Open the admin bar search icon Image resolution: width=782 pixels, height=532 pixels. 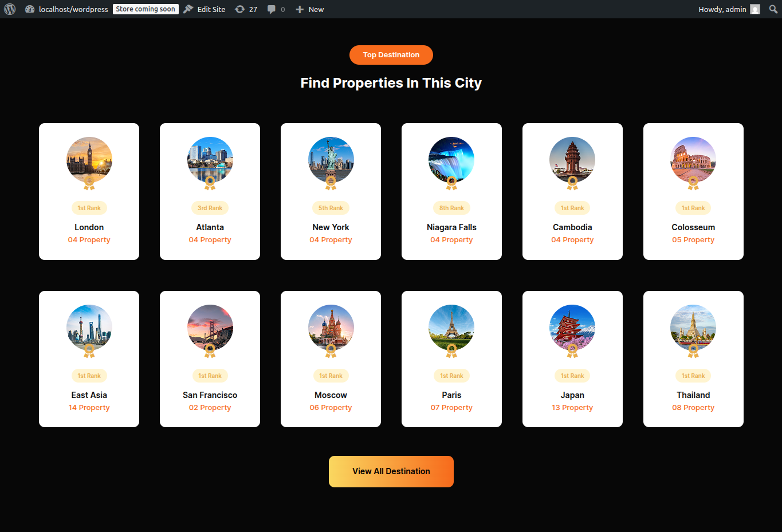773,9
